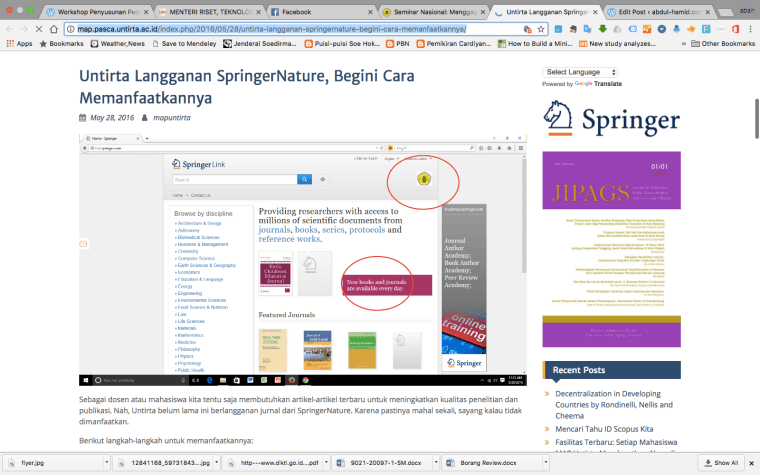Viewport: 760px width, 475px height.
Task: Bookmark this page with the star icon
Action: 541,29
